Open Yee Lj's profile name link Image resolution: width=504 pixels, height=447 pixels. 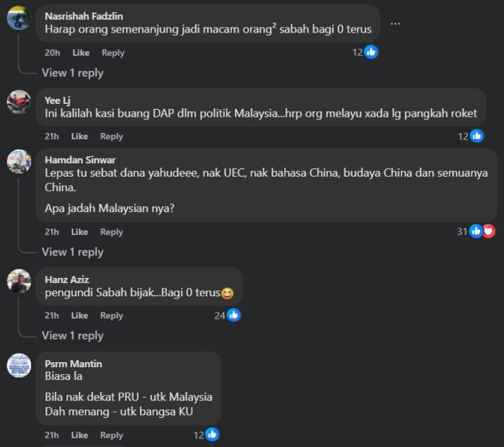point(57,100)
